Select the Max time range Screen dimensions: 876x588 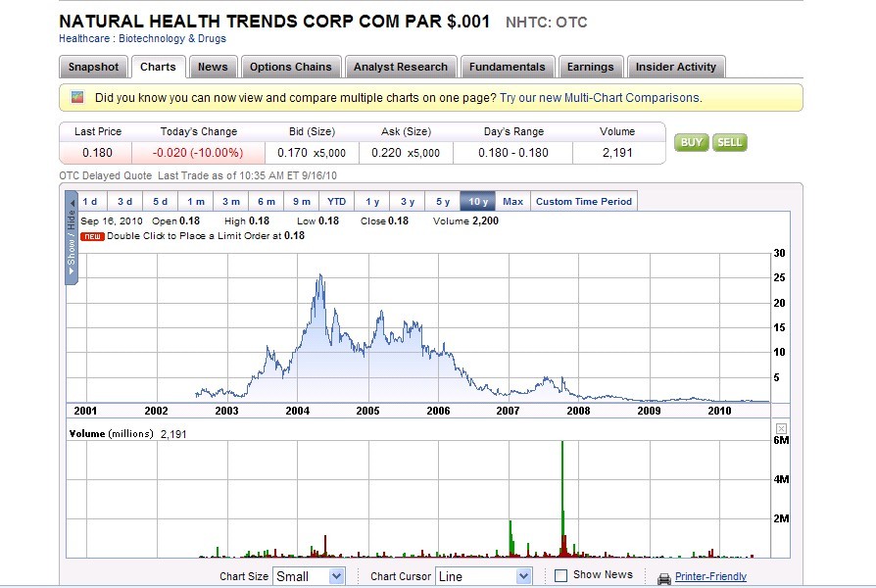[x=512, y=202]
